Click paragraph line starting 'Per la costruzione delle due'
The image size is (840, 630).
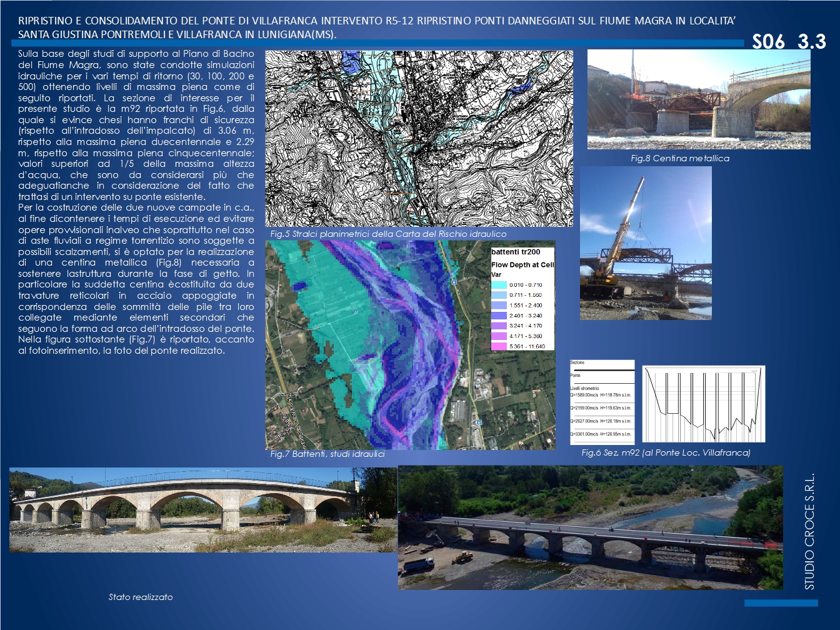(136, 207)
